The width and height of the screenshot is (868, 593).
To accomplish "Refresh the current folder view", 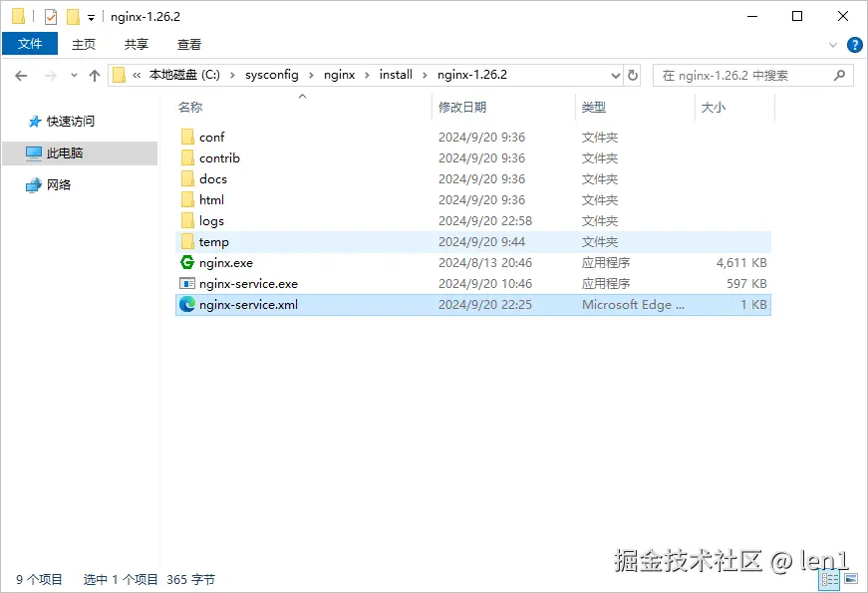I will [x=633, y=75].
